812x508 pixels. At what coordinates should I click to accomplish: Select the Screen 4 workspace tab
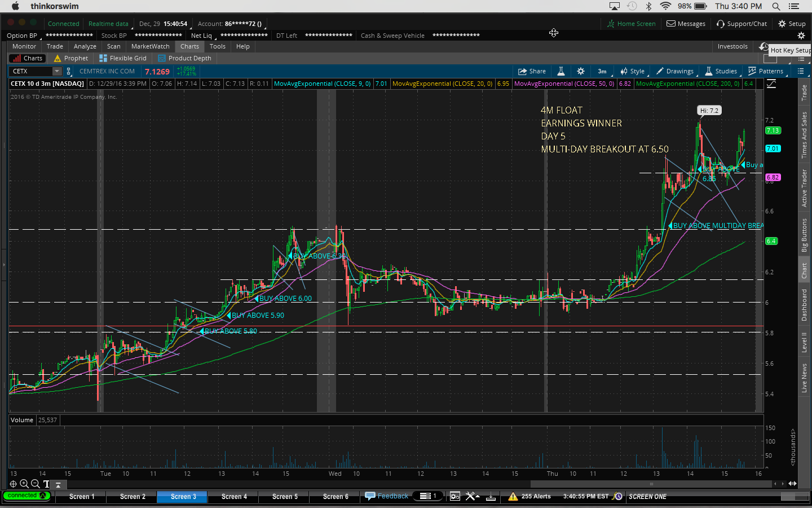point(234,497)
